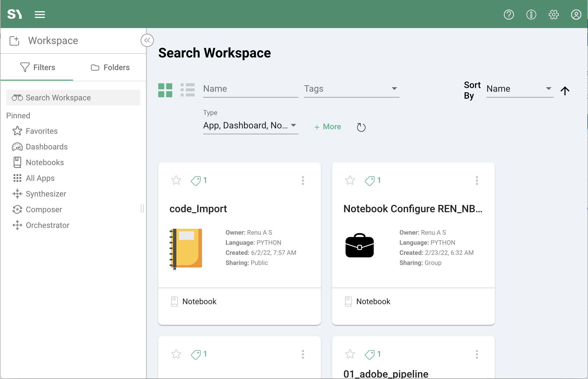Click the Name search input field
This screenshot has width=588, height=379.
click(x=250, y=89)
